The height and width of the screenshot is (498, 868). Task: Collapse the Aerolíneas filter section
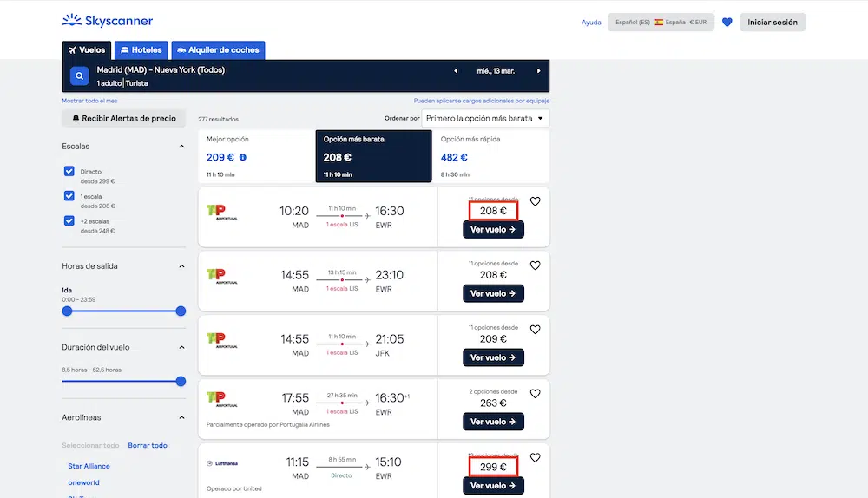click(181, 418)
